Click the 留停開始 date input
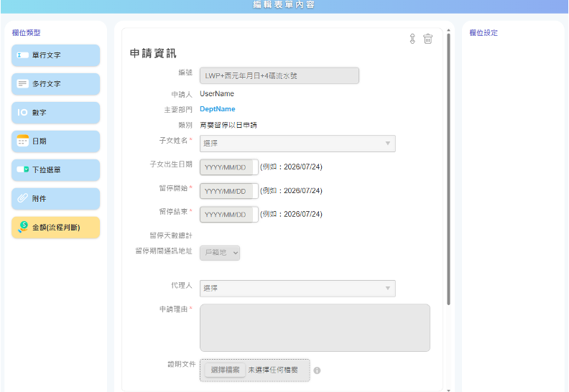This screenshot has height=392, width=569. (x=229, y=191)
